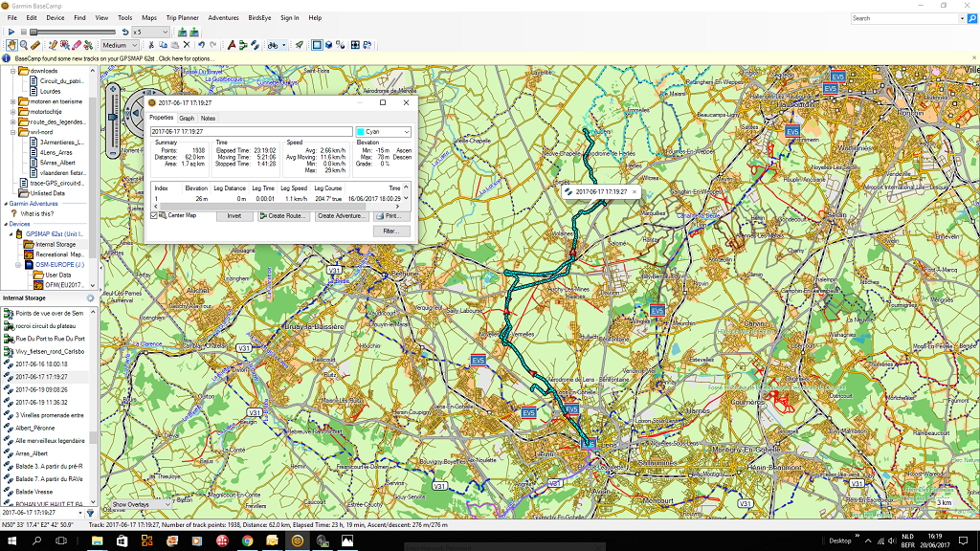Select the track draw pencil tool

(54, 45)
